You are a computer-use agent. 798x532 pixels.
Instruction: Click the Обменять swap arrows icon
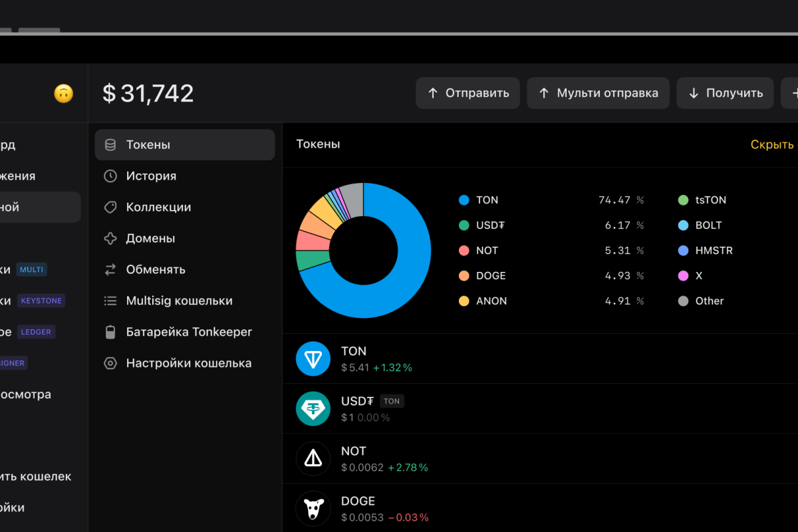110,269
